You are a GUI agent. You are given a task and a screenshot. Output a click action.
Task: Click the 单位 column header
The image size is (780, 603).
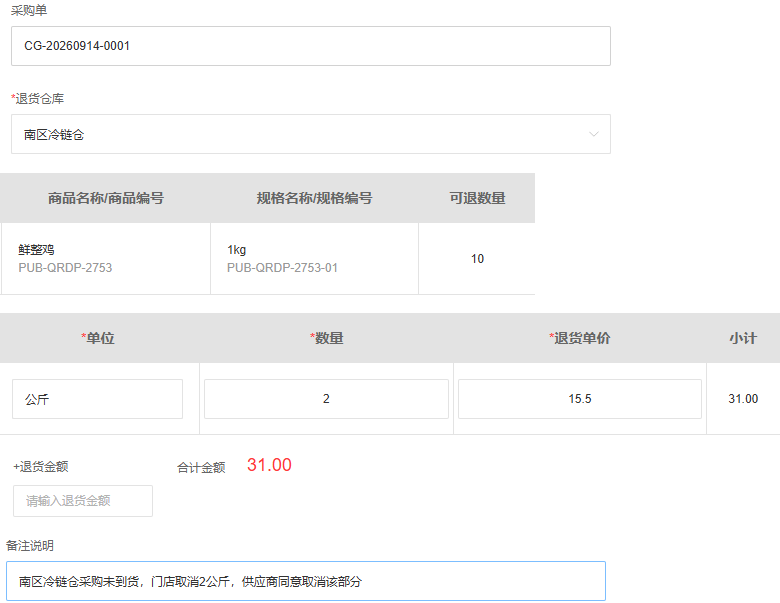pyautogui.click(x=98, y=338)
